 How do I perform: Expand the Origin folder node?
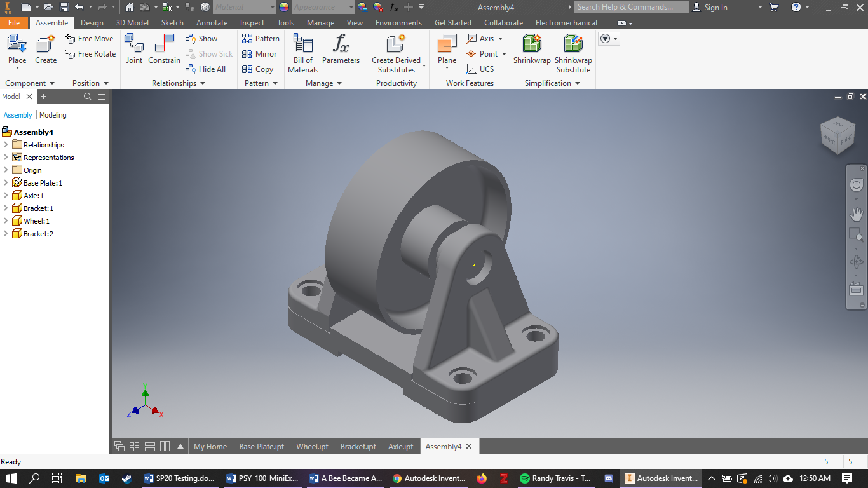click(x=6, y=170)
